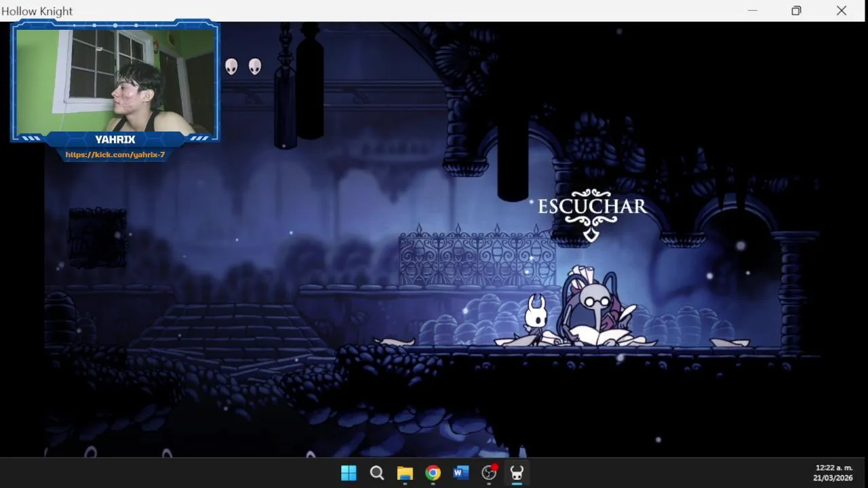Restore down the Hollow Knight window
The image size is (868, 488).
[796, 11]
